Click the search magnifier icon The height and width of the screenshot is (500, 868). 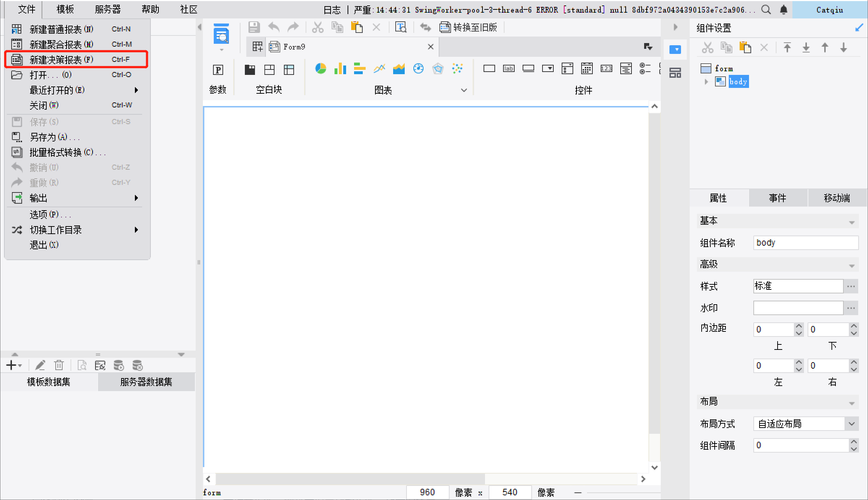pyautogui.click(x=766, y=9)
